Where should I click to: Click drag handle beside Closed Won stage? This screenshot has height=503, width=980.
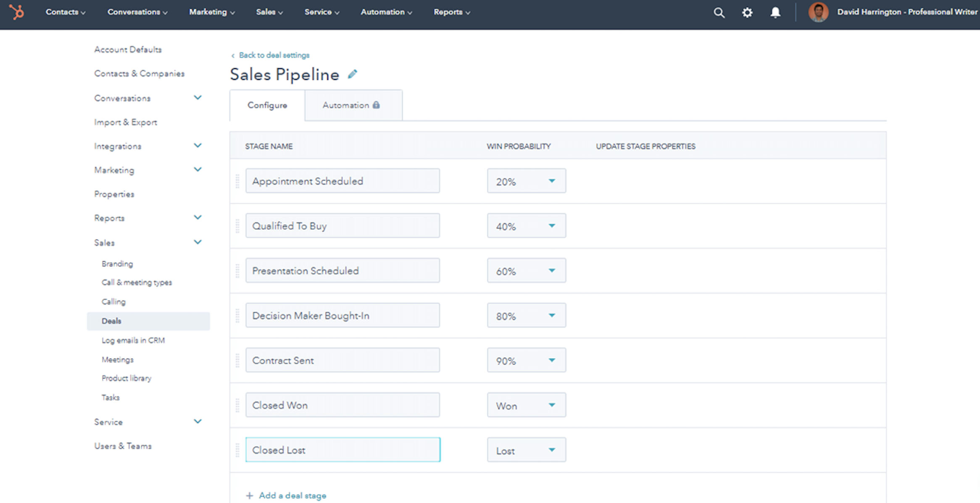pyautogui.click(x=237, y=405)
